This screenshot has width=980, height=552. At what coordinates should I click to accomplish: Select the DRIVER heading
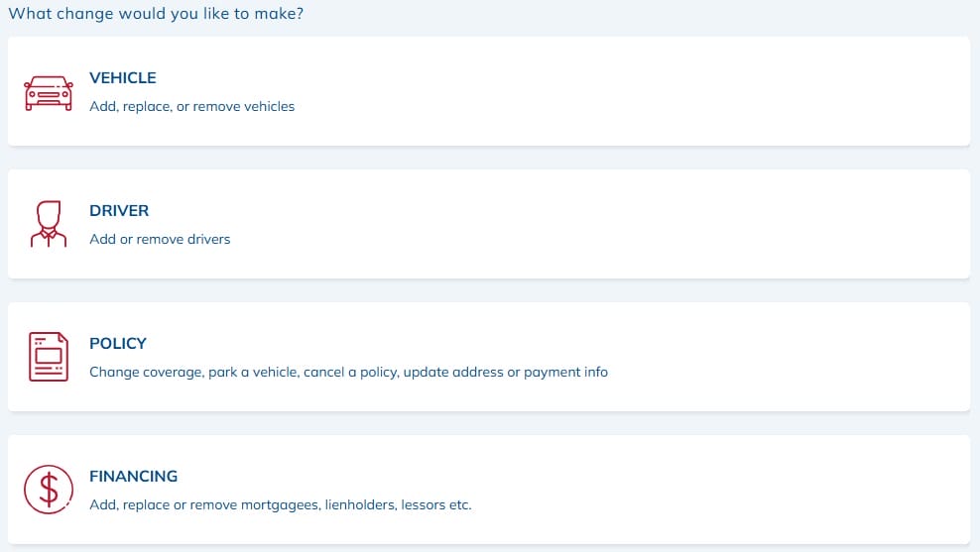point(119,211)
